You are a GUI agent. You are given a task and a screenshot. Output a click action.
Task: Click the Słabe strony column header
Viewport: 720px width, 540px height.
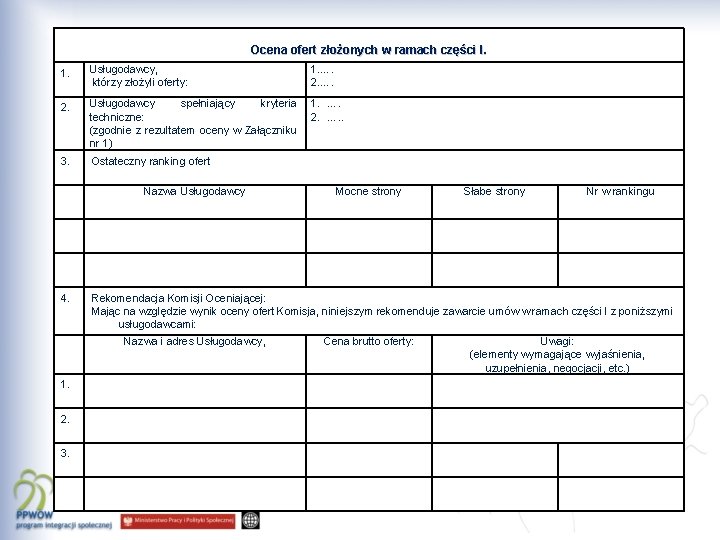point(495,202)
